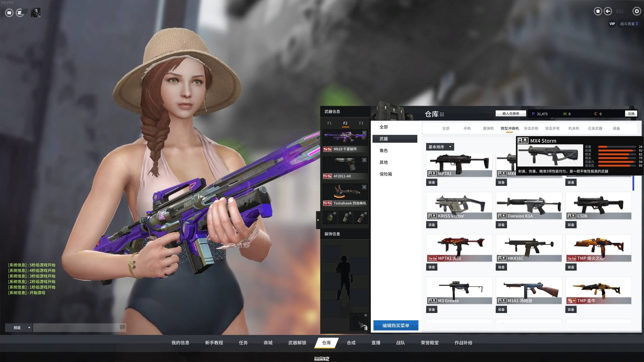Click the home icon in top-right
Image resolution: width=644 pixels, height=362 pixels.
tap(598, 11)
